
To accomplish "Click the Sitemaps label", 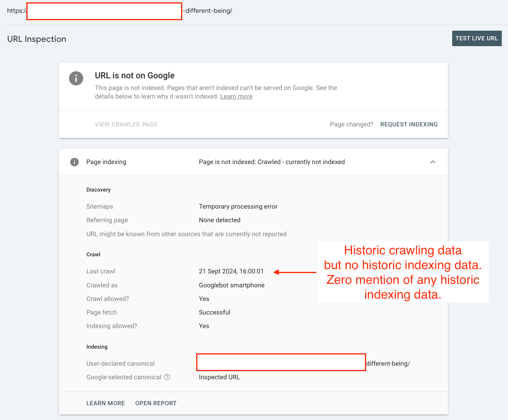I will [x=100, y=207].
